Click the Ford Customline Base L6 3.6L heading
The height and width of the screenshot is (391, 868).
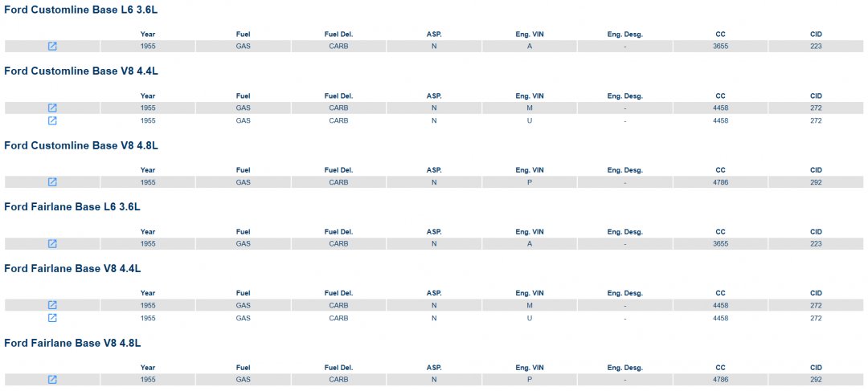pyautogui.click(x=80, y=10)
